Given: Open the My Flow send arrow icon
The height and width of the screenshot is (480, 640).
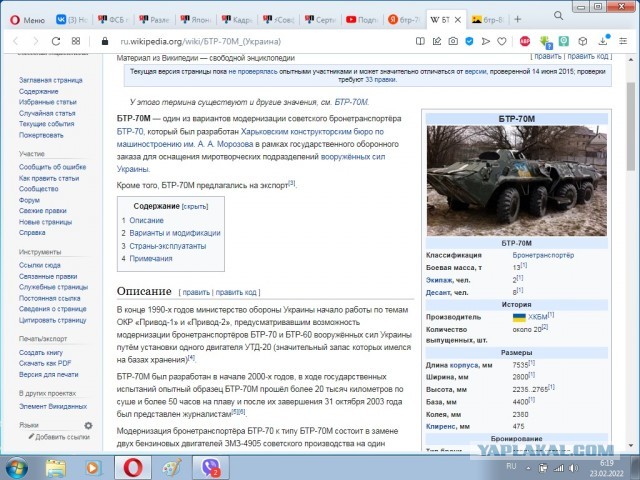Looking at the screenshot, I should (486, 41).
